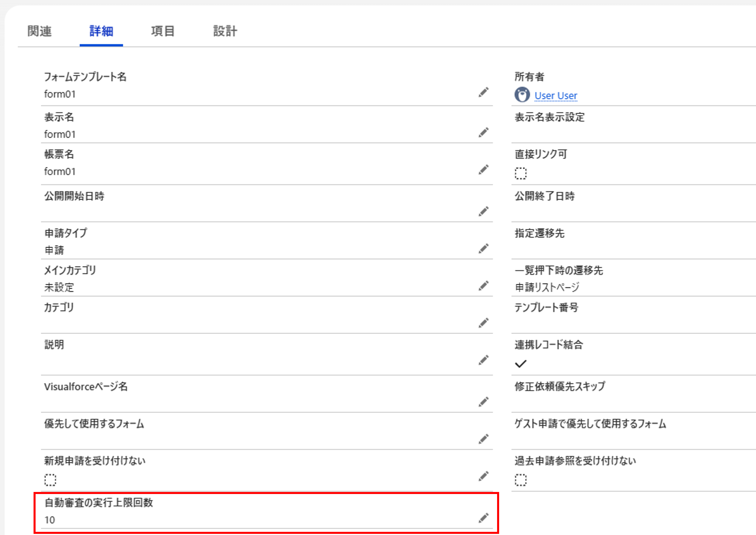Edit the フォームテンプレート名 field pencil icon
The width and height of the screenshot is (756, 535).
click(x=483, y=93)
